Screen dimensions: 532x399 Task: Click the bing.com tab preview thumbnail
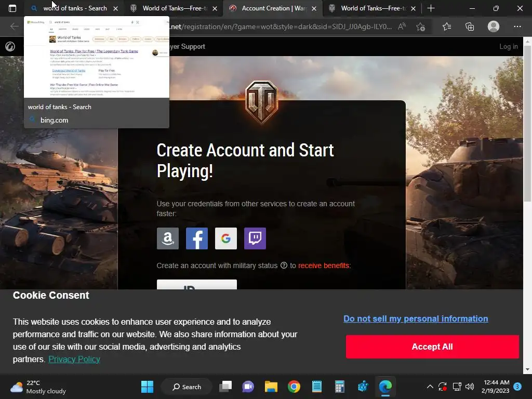coord(96,57)
